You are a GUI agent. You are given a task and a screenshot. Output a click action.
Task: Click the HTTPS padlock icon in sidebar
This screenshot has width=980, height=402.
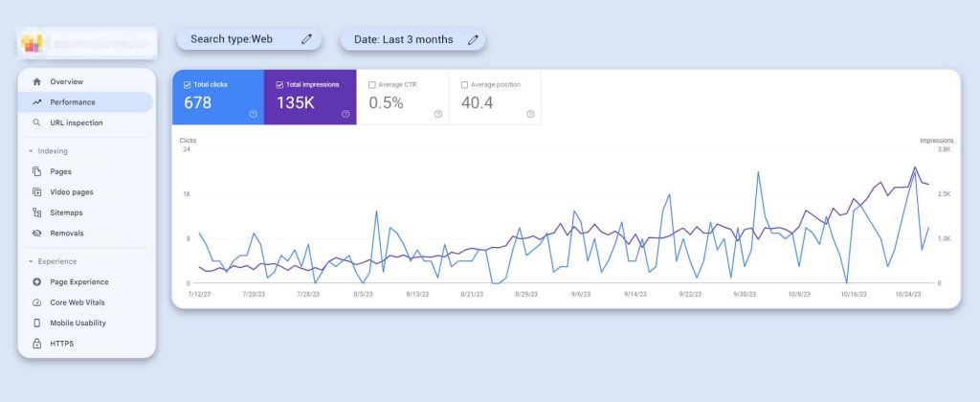coord(36,344)
